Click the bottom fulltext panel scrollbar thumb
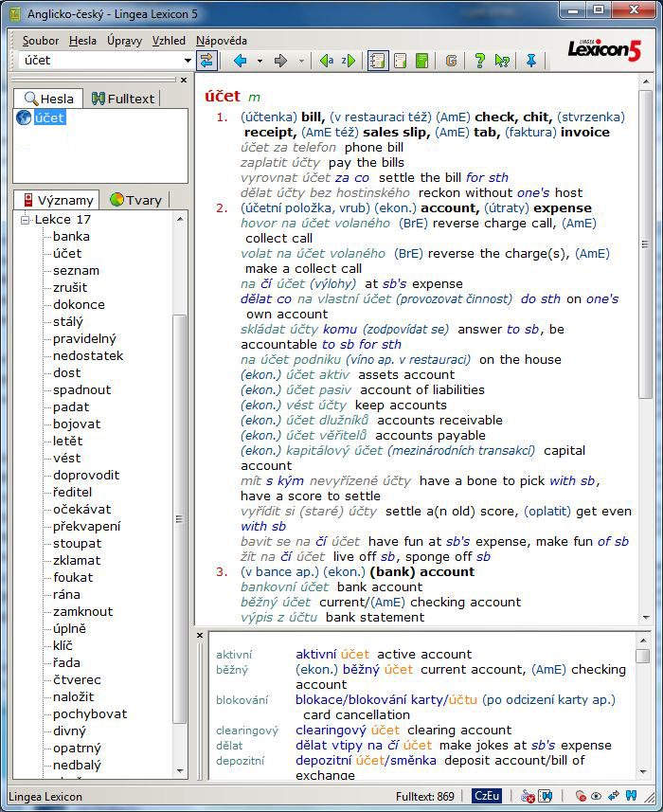Image resolution: width=663 pixels, height=812 pixels. [643, 656]
